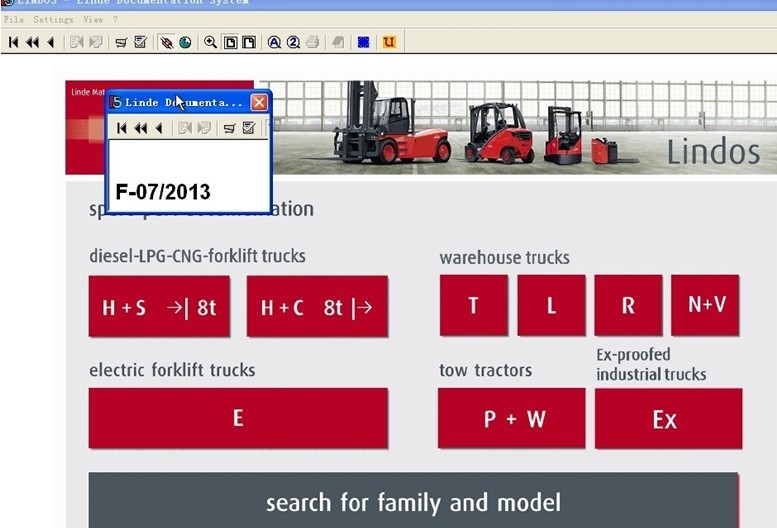The image size is (777, 528).
Task: Open the 'H+C 8t |→' forklift catalog
Action: click(x=317, y=307)
